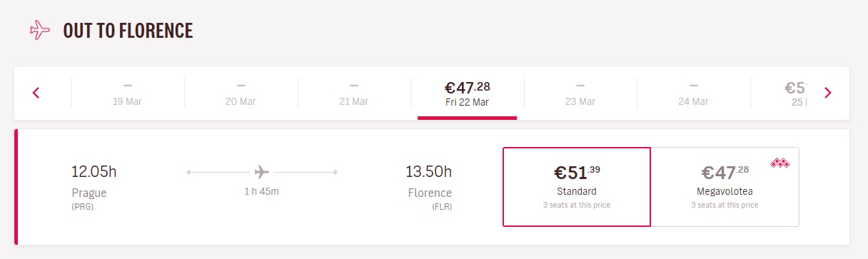The height and width of the screenshot is (259, 868).
Task: Click the airplane icon beside Out to Florence
Action: point(40,31)
